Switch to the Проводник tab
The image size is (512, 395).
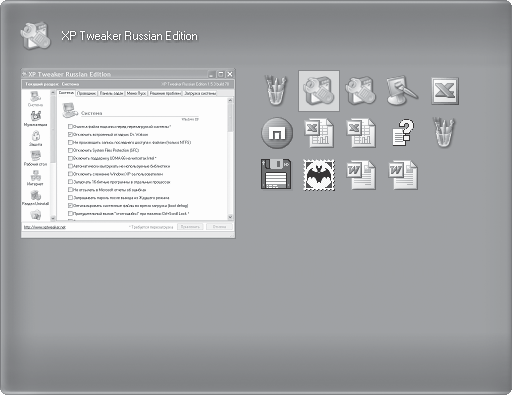pos(86,93)
